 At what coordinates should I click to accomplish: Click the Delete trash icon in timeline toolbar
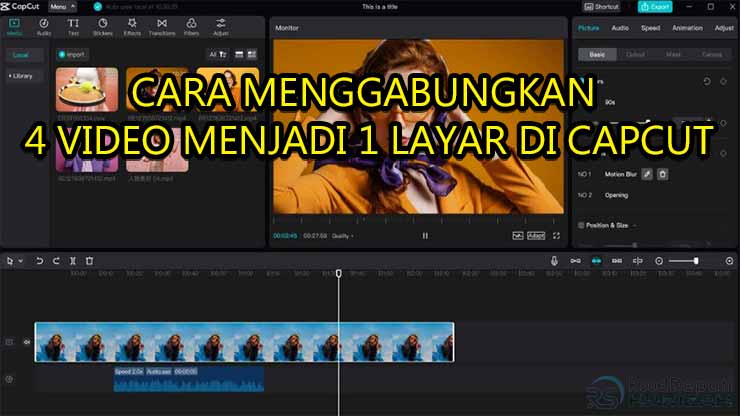point(89,261)
